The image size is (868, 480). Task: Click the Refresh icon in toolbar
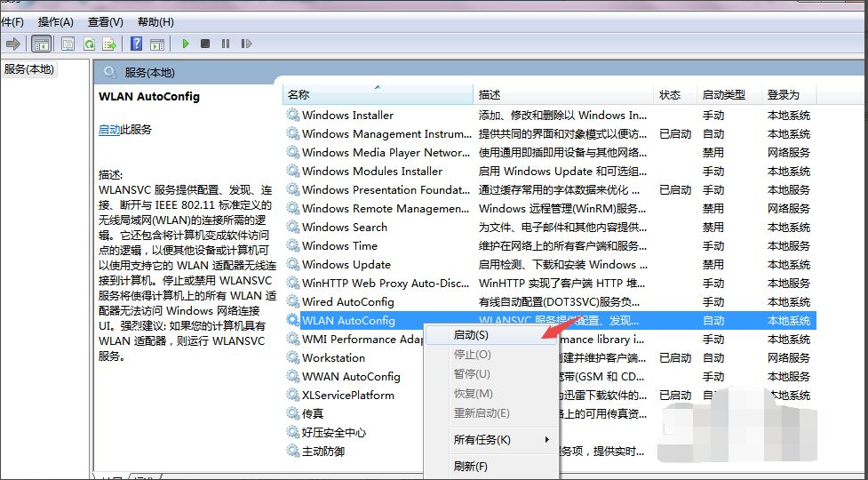point(89,44)
